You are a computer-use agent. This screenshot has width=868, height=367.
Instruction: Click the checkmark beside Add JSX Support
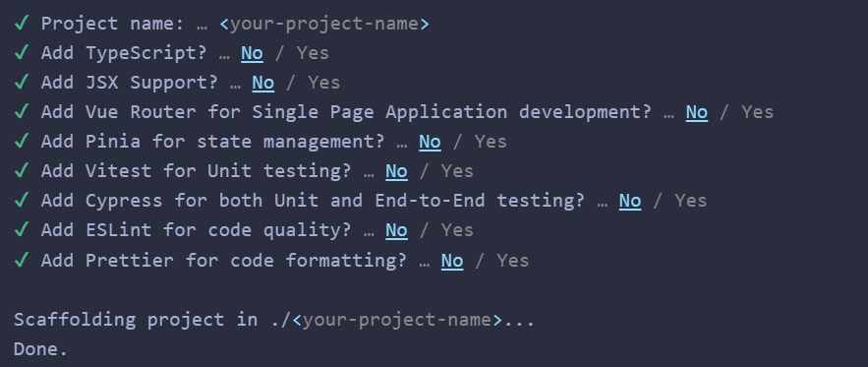(x=21, y=82)
